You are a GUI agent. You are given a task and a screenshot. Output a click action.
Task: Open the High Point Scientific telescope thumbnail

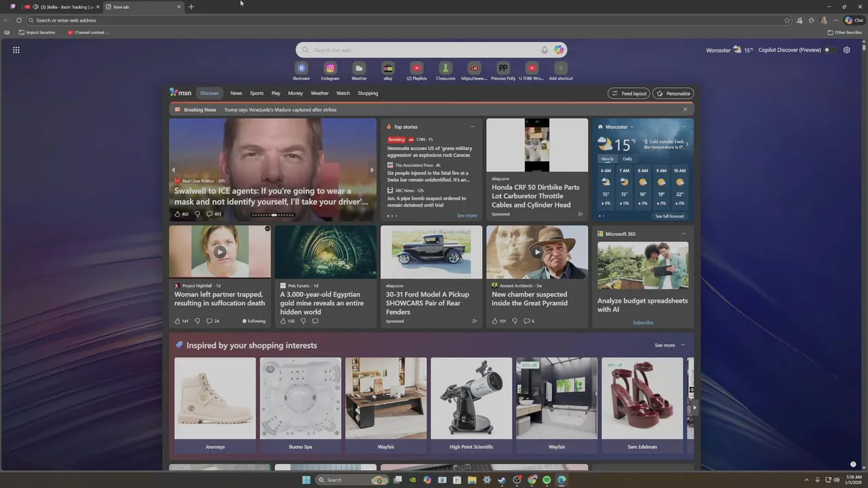[x=471, y=399]
